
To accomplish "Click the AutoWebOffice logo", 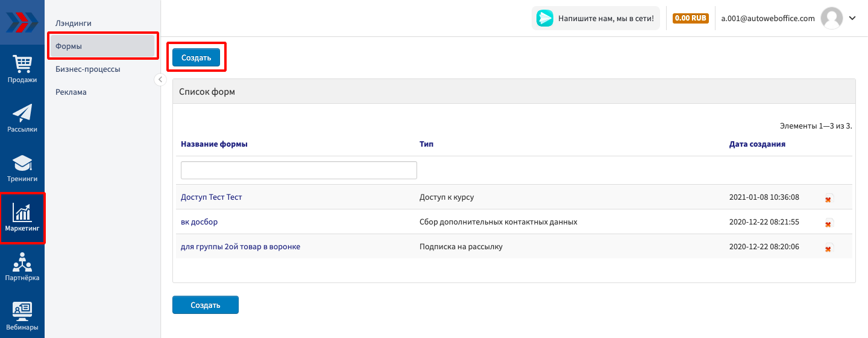I will coord(22,22).
